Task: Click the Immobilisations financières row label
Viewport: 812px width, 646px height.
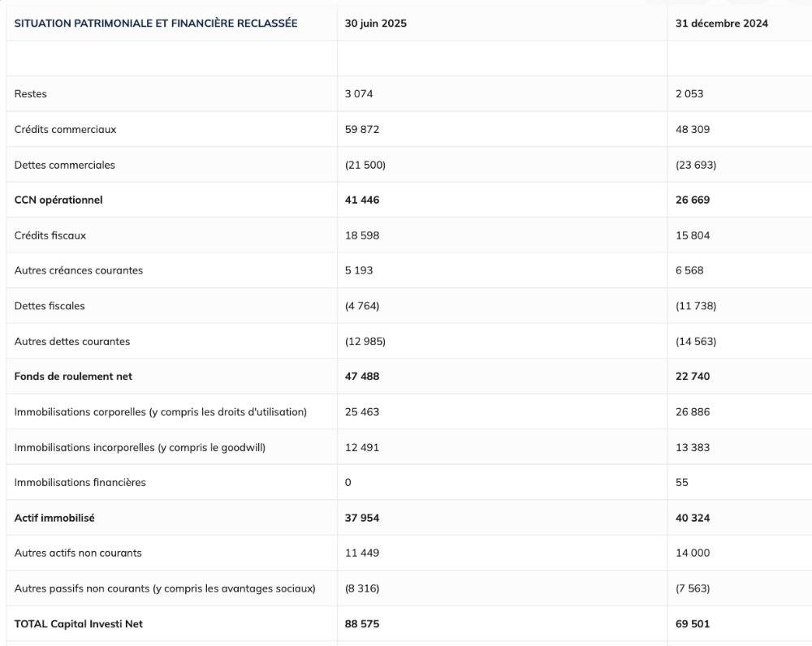Action: pos(80,483)
